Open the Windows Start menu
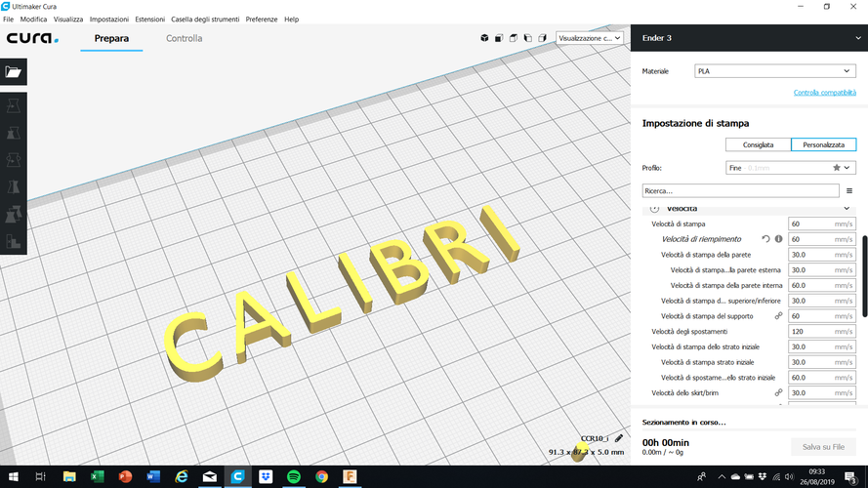The width and height of the screenshot is (868, 488). [14, 476]
